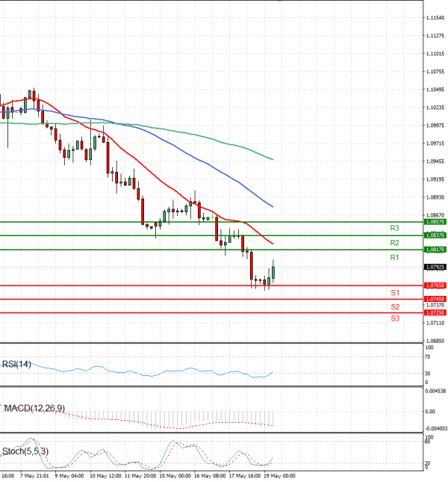Viewport: 448px width, 482px height.
Task: Click the 1.09455 price axis value
Action: (x=435, y=161)
